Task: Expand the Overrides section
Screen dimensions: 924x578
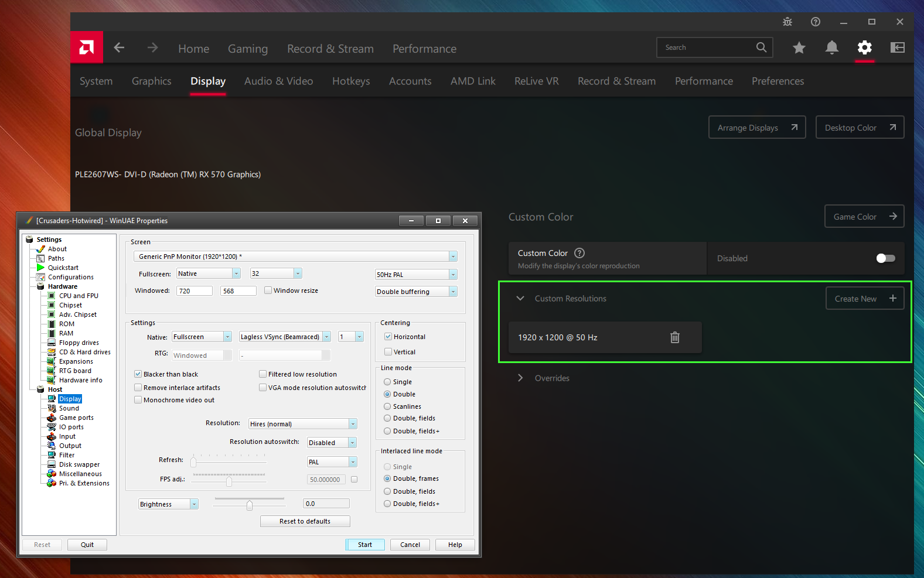Action: (x=520, y=378)
